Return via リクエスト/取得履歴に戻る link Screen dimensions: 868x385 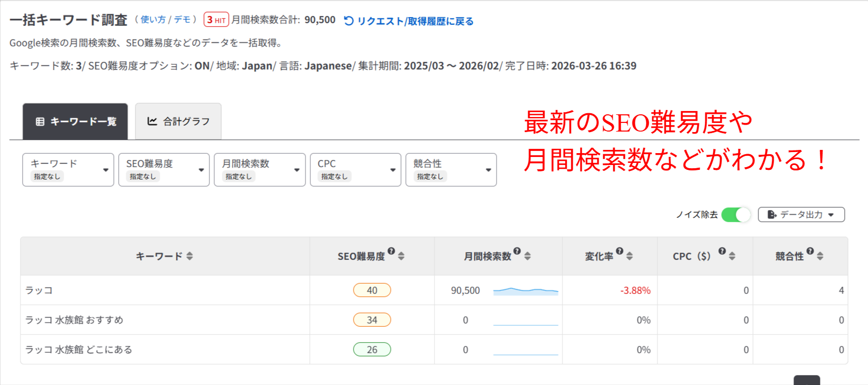click(x=409, y=21)
